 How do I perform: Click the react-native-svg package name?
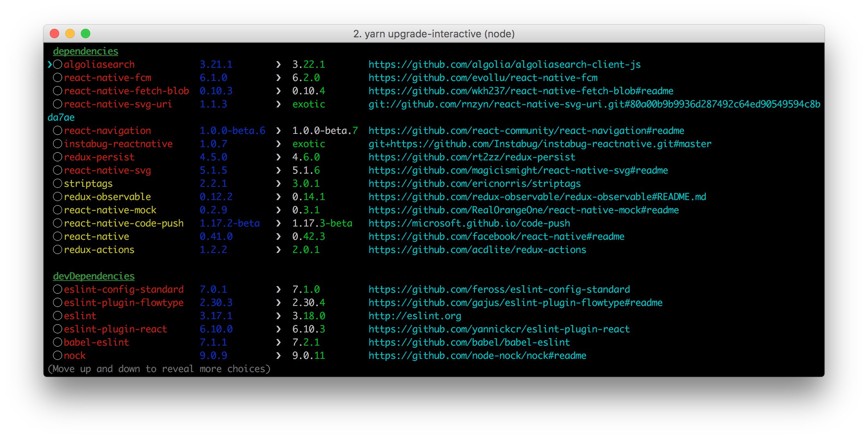pos(107,170)
